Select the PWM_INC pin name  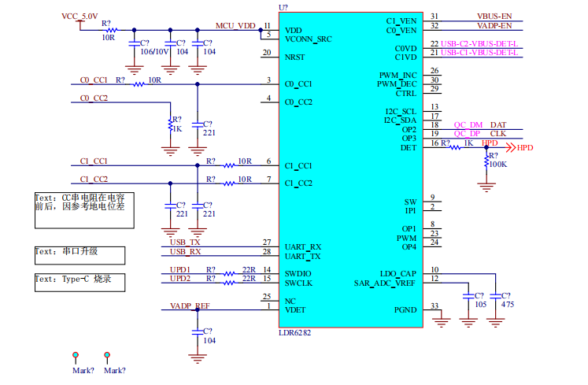[x=398, y=76]
